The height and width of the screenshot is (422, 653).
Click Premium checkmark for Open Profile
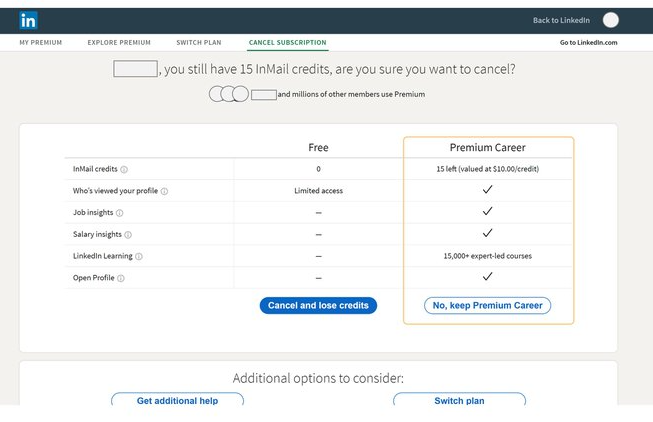tap(487, 276)
